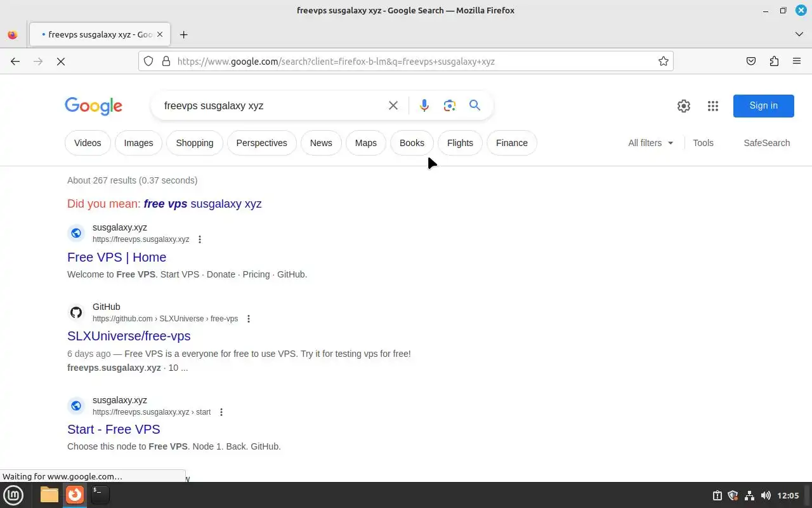Screen dimensions: 812x508
Task: Expand the All filters dropdown
Action: (651, 143)
